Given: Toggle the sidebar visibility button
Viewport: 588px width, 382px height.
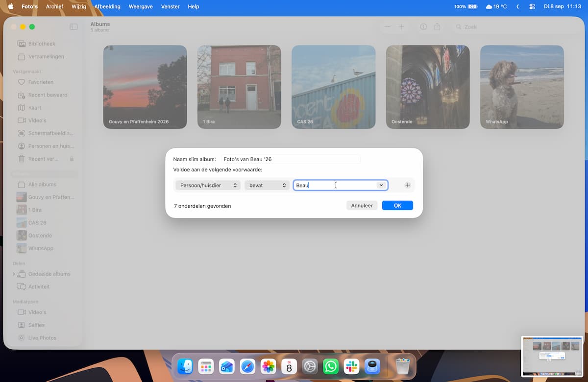Looking at the screenshot, I should coord(73,27).
